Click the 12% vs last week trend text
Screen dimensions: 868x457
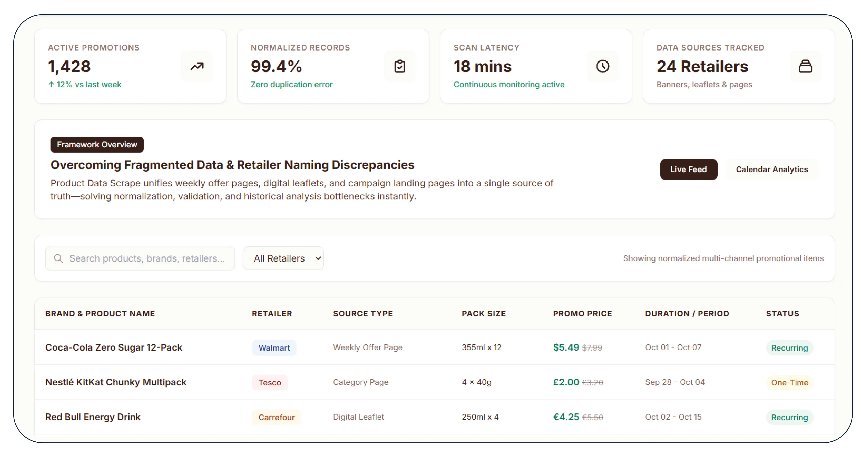tap(85, 85)
